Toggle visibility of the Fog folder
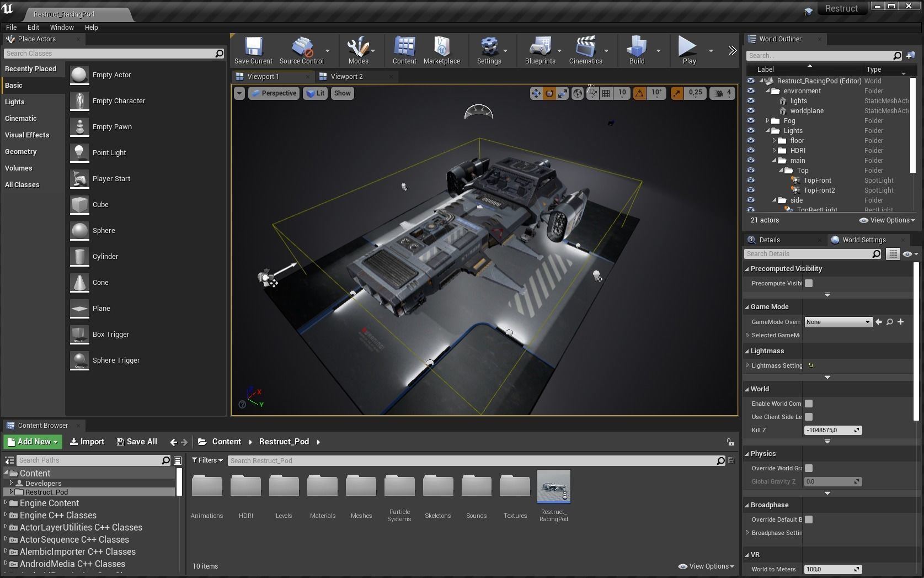Image resolution: width=924 pixels, height=578 pixels. pos(751,121)
